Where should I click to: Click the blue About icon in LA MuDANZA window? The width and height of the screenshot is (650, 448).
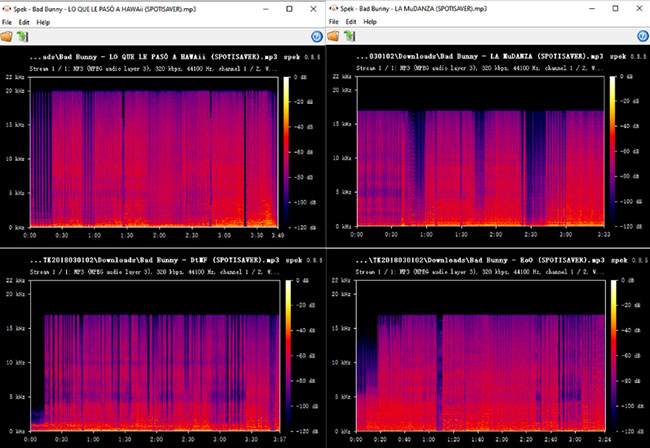click(x=643, y=36)
